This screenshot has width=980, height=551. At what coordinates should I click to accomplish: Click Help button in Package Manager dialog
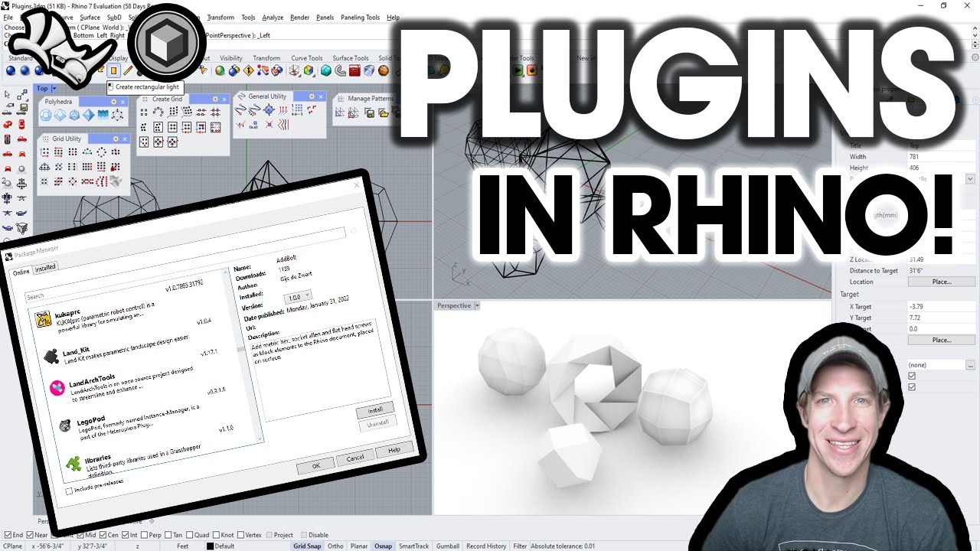(x=394, y=450)
